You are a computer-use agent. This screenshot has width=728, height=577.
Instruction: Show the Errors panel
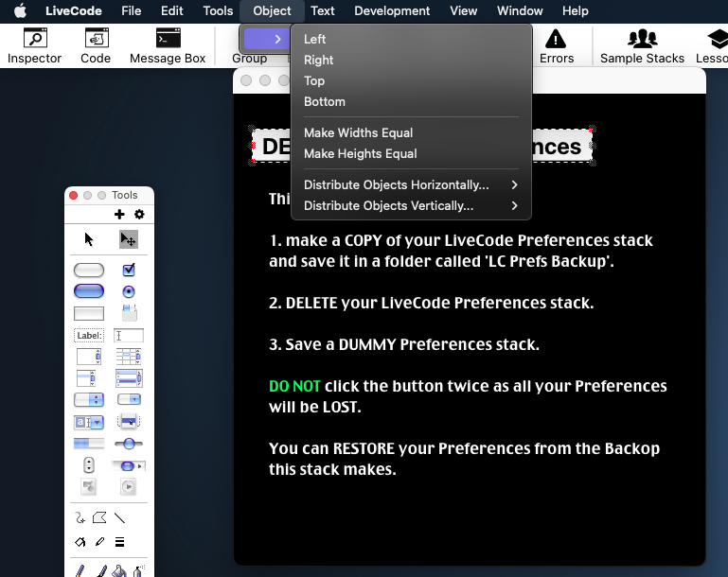point(557,45)
